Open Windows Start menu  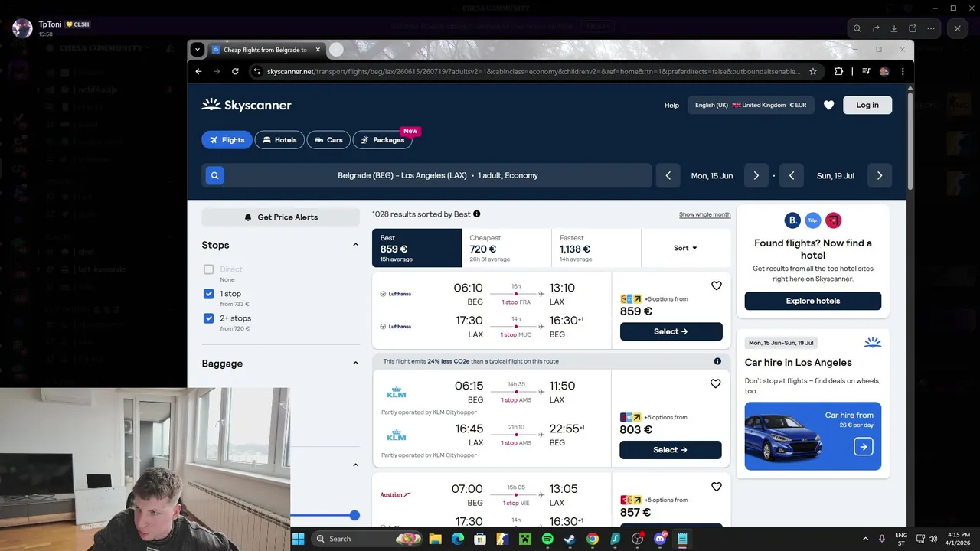pyautogui.click(x=299, y=539)
